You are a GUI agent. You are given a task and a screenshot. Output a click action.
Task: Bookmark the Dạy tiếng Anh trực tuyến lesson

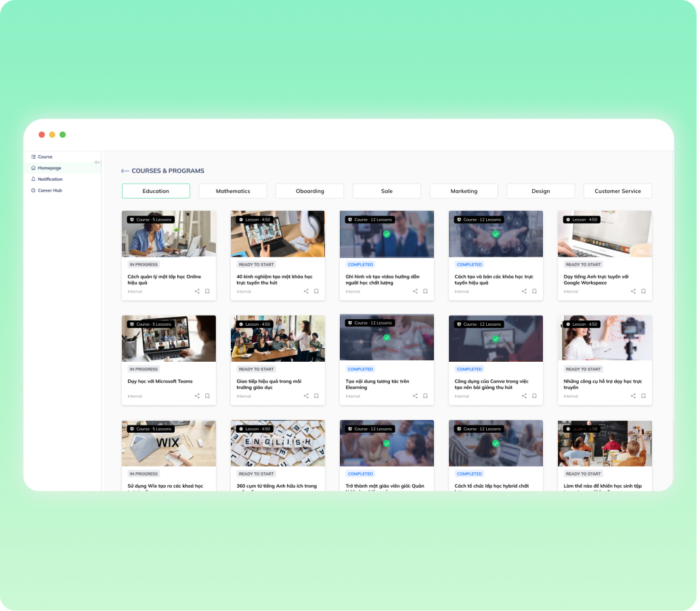pos(643,291)
